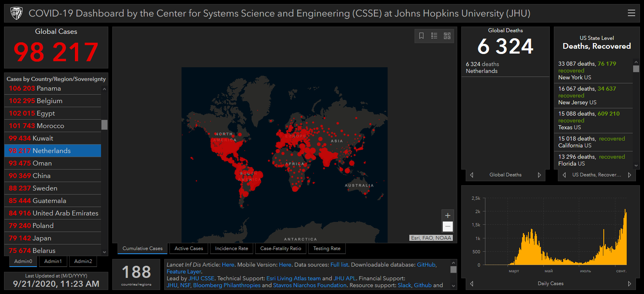Open the GitHub downloadable database link
This screenshot has width=644, height=294.
[x=426, y=265]
